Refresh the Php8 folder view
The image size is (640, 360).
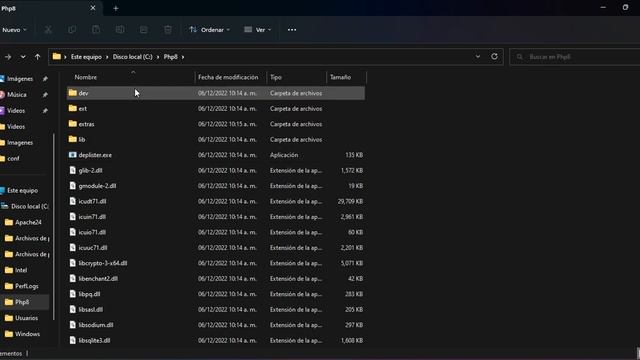pos(494,56)
